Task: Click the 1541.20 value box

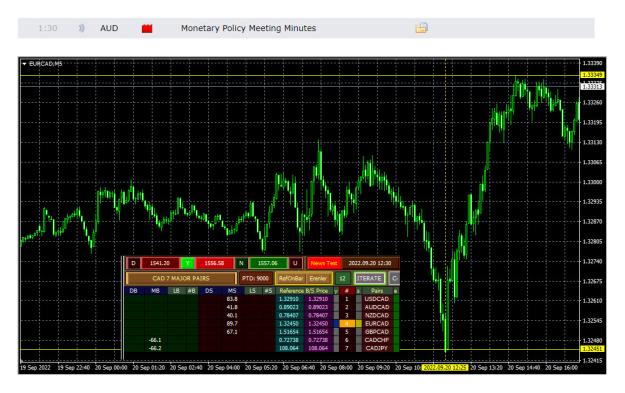Action: (160, 263)
